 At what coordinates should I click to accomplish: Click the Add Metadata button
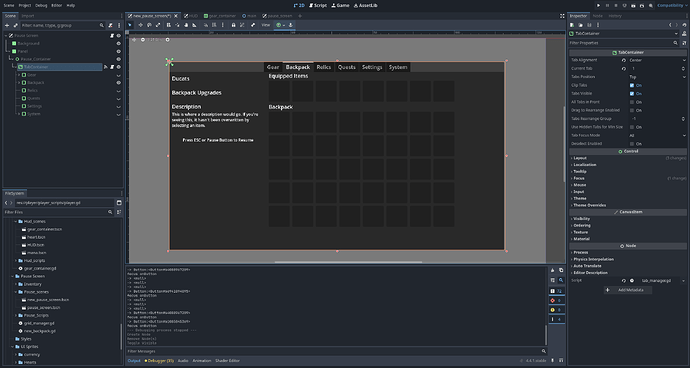[x=628, y=290]
